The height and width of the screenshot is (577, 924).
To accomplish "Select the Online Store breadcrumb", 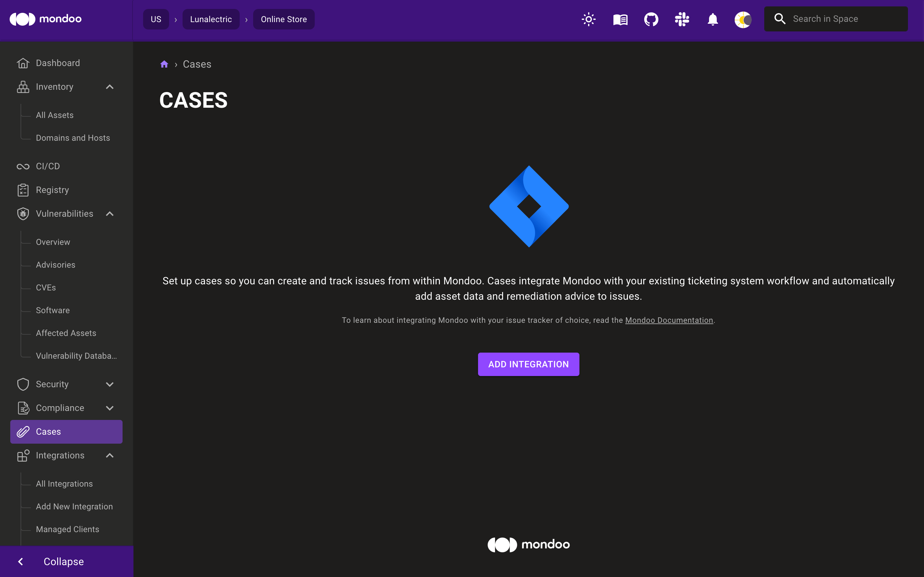I will point(283,19).
